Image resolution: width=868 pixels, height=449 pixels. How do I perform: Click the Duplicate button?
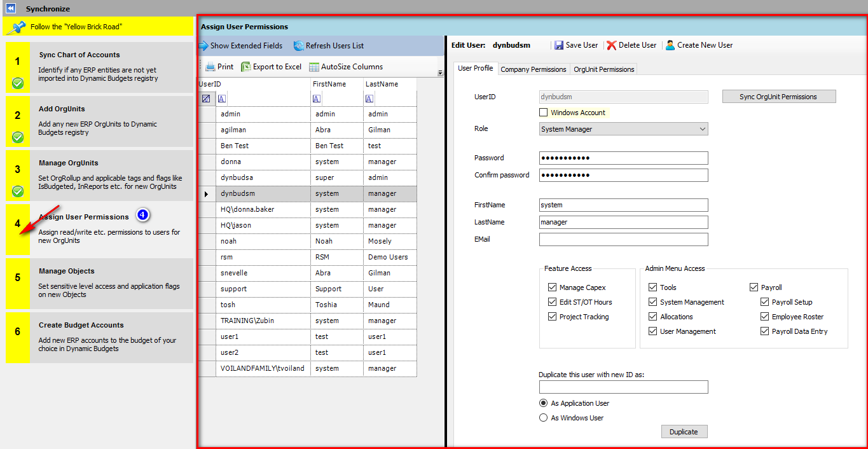(684, 432)
